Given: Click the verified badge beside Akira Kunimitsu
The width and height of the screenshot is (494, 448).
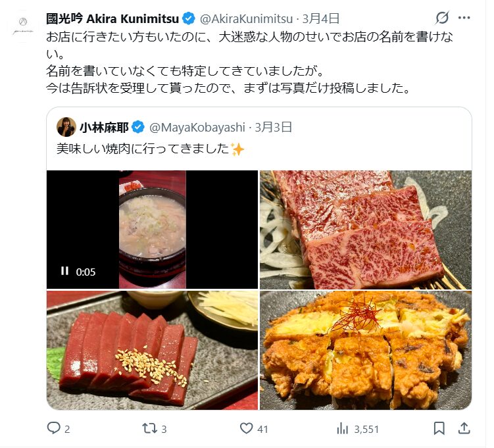Looking at the screenshot, I should pyautogui.click(x=188, y=19).
